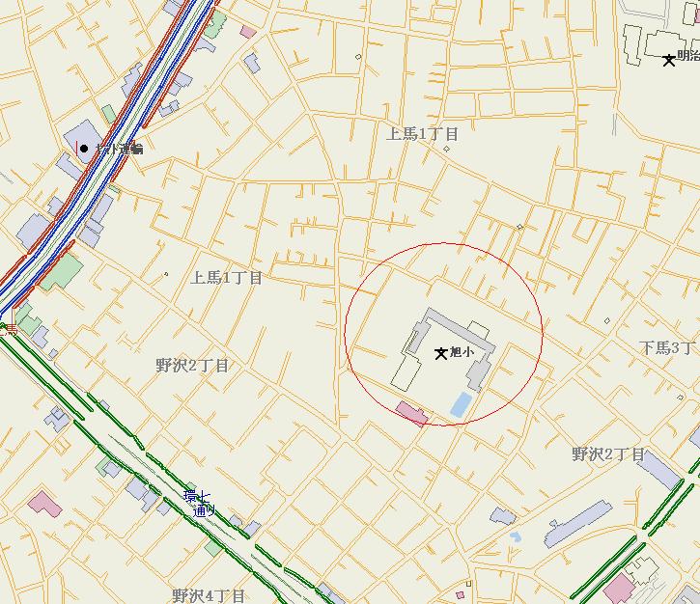Select the ヤマト運輸 text label
Viewport: 700px width, 604px height.
[120, 149]
